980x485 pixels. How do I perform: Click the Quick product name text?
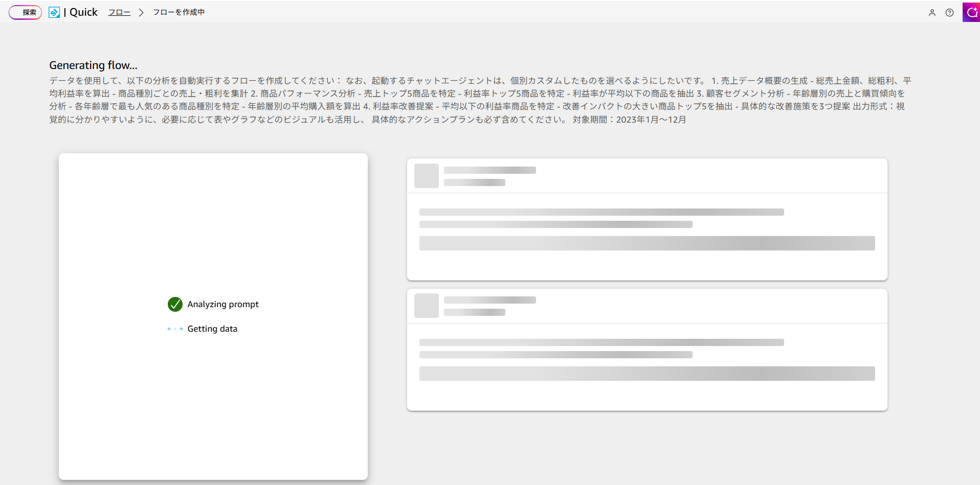click(83, 12)
